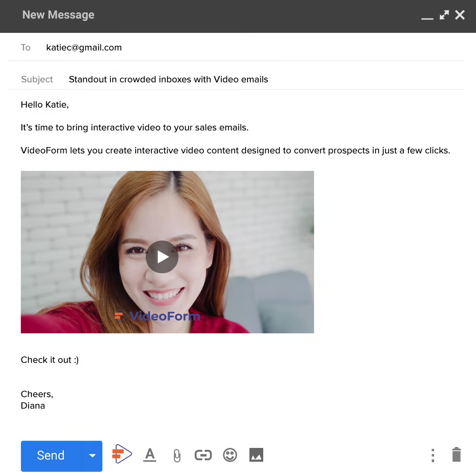
Task: Click the 'Subject' label
Action: (x=37, y=79)
